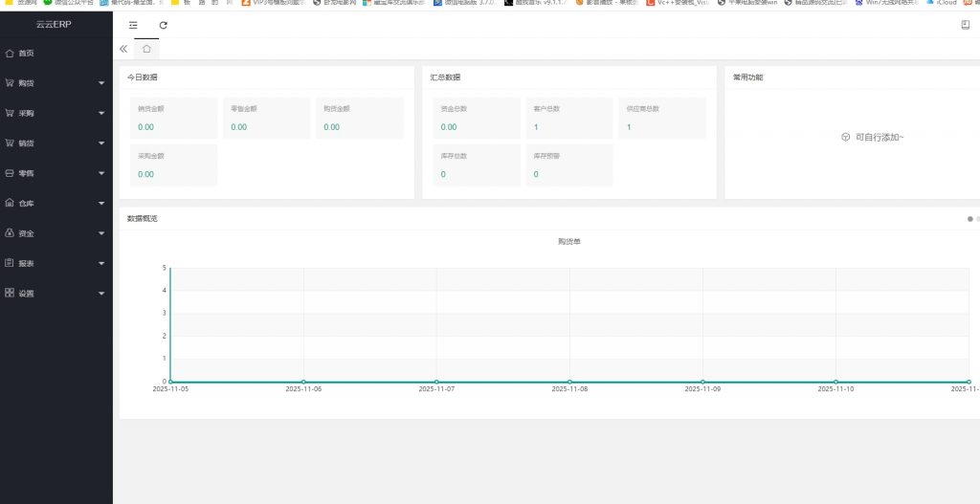
Task: Click the cube icon beside 可自行添加~
Action: [846, 138]
